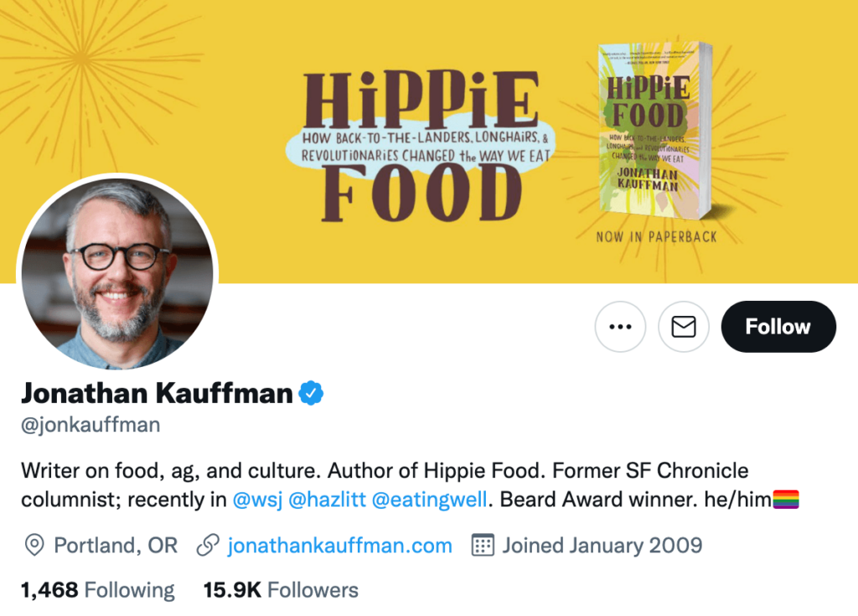
Task: Click the blue verified badge
Action: point(313,392)
